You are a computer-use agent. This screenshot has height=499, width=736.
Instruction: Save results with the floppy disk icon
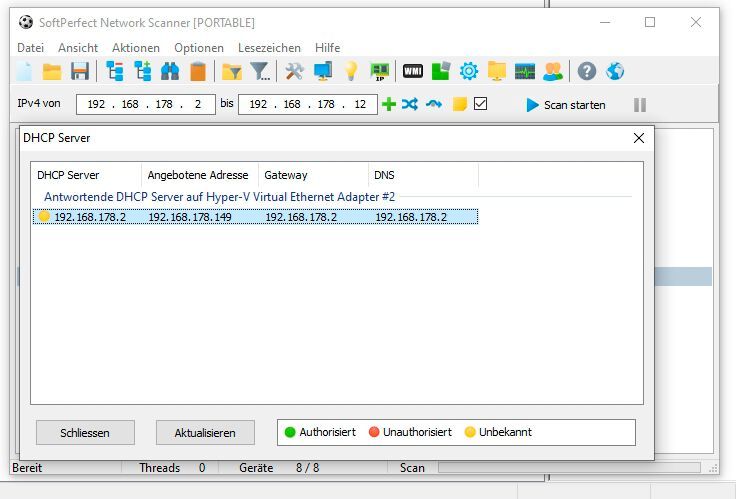(80, 71)
